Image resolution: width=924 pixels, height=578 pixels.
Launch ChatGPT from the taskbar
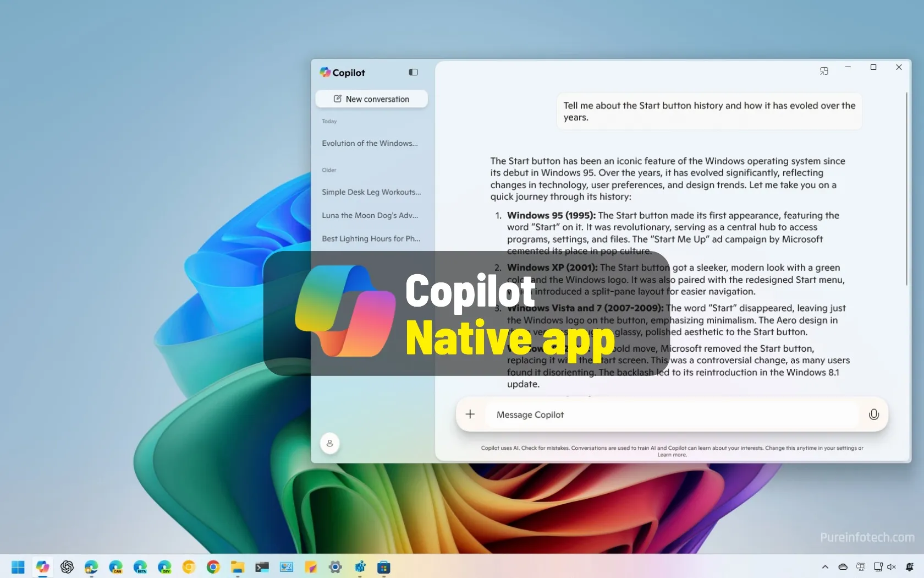coord(67,567)
